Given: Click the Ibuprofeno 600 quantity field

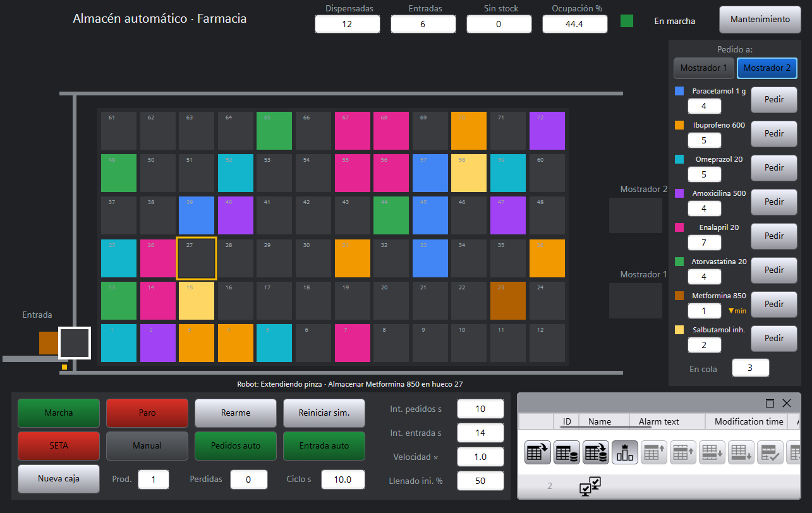Looking at the screenshot, I should point(705,140).
